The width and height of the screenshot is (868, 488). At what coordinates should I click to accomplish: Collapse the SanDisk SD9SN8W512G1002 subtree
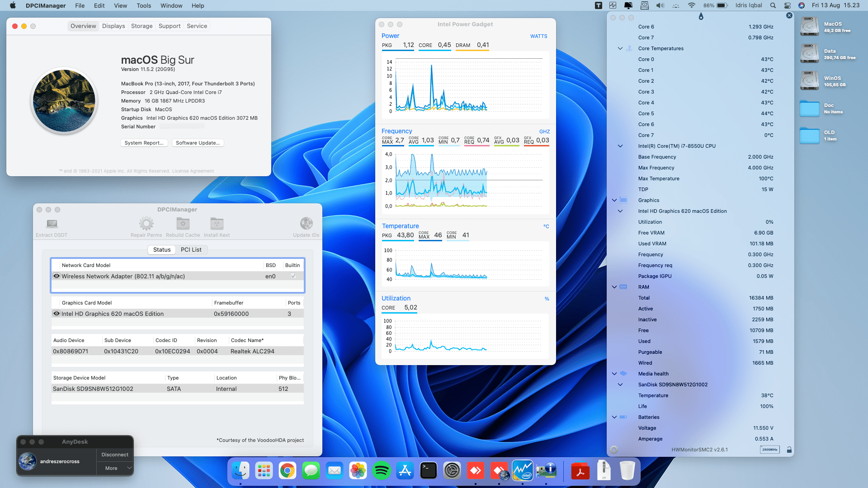pos(620,385)
